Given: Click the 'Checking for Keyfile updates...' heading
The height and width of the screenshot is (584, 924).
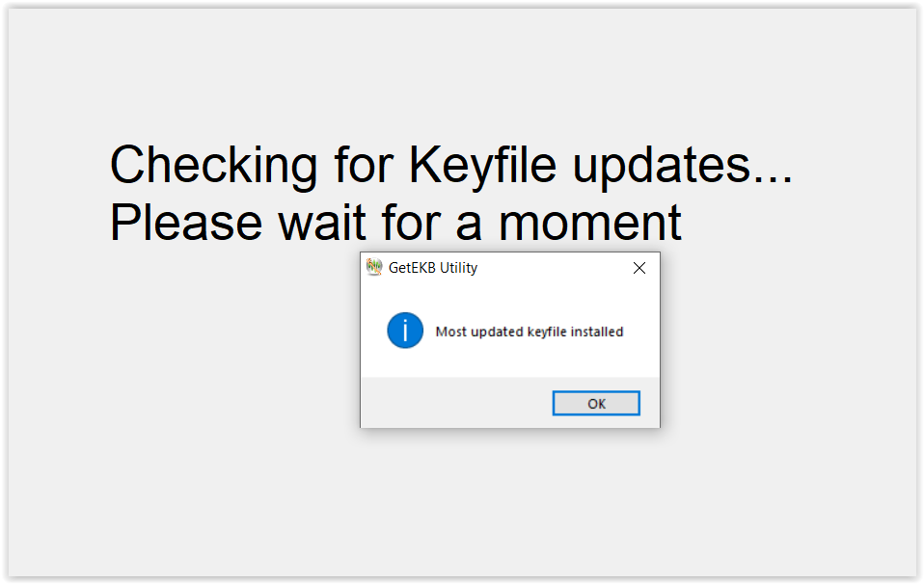Looking at the screenshot, I should [450, 166].
